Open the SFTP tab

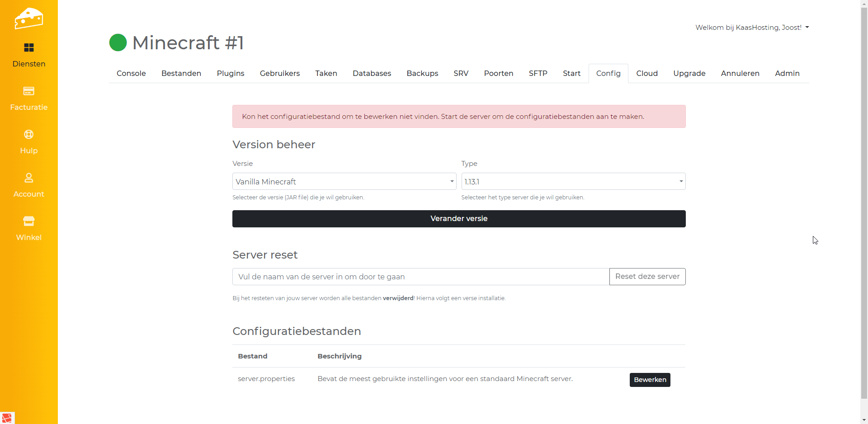coord(538,74)
